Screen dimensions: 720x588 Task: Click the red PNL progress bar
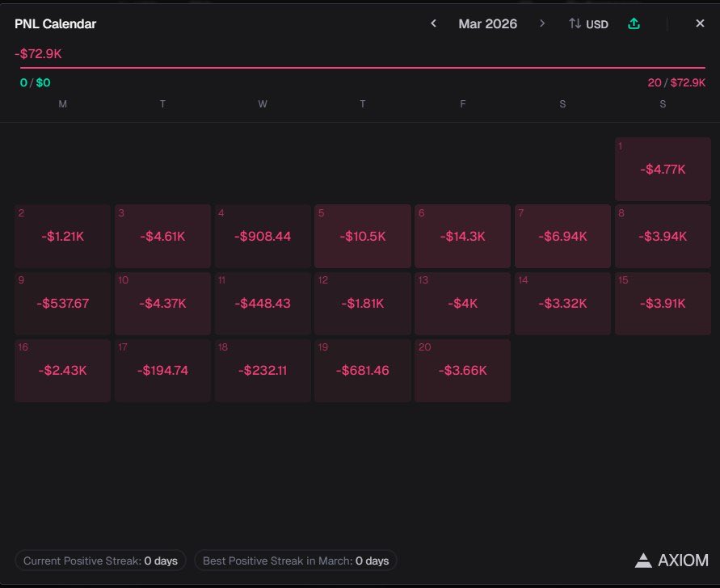point(363,68)
